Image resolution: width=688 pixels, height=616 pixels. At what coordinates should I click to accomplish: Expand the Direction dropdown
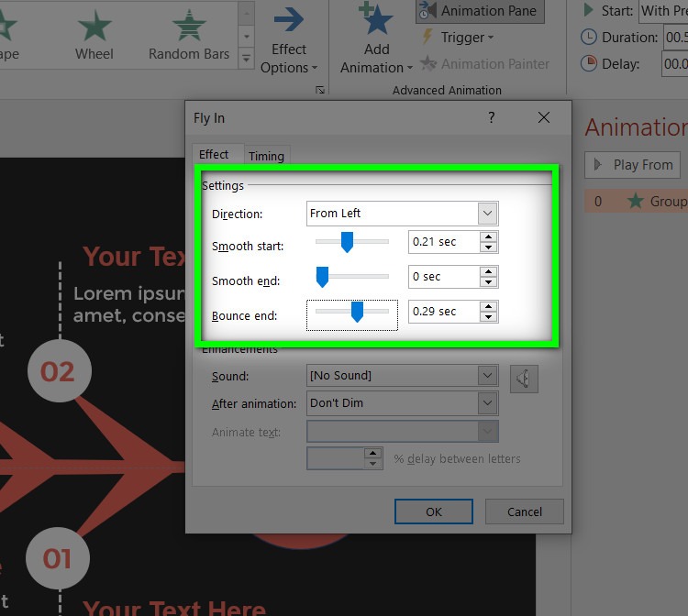[x=487, y=214]
